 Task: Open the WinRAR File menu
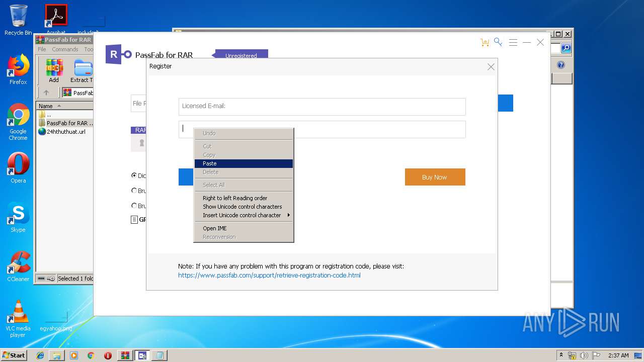[42, 49]
